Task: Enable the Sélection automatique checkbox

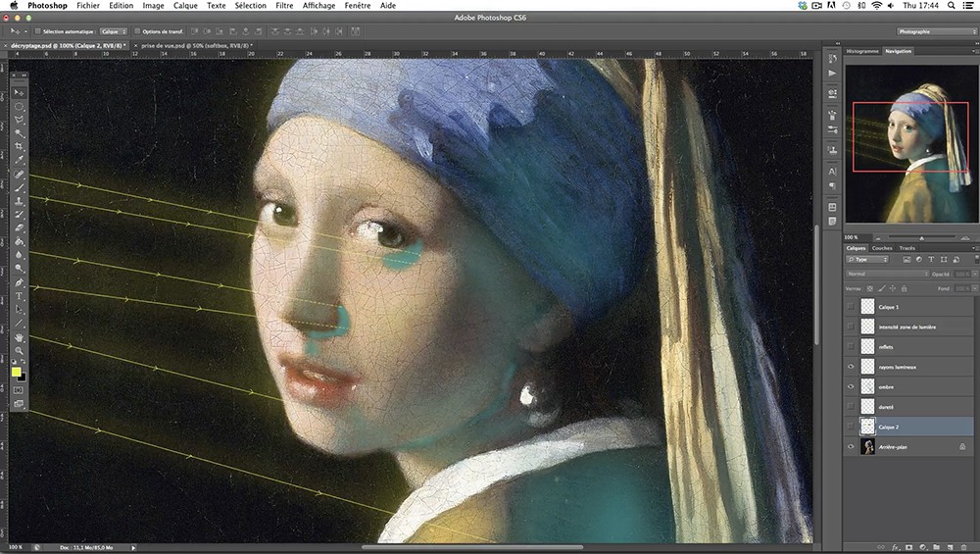Action: (37, 31)
